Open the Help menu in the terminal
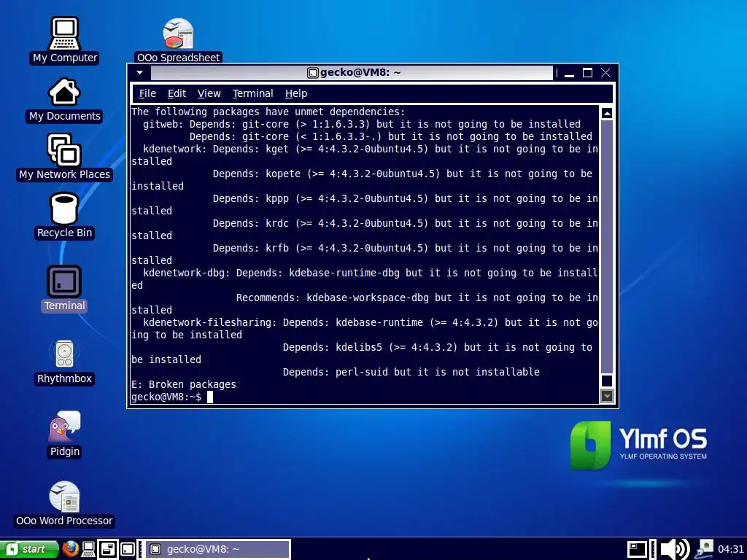The width and height of the screenshot is (747, 560). click(x=296, y=93)
